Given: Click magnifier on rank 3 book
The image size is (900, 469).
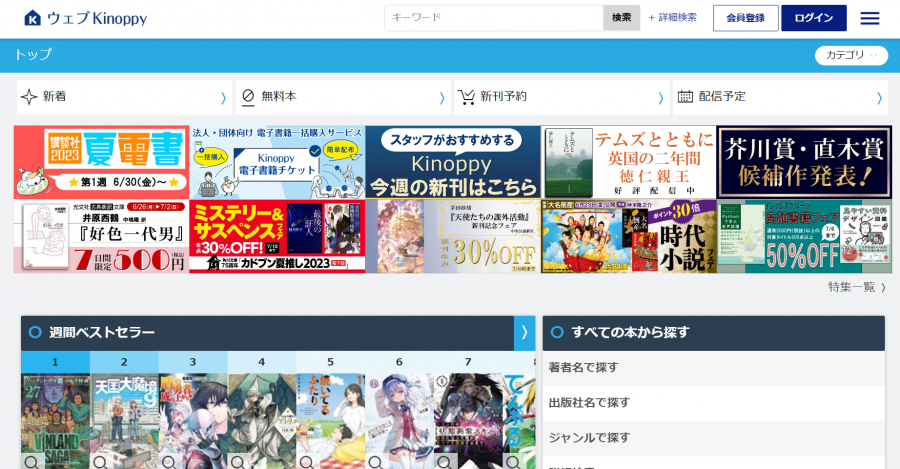Looking at the screenshot, I should pos(169,462).
